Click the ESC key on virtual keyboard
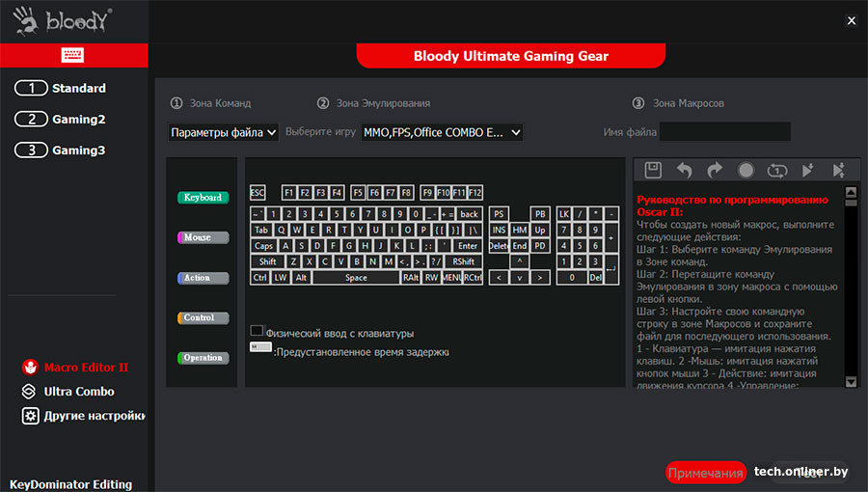Viewport: 868px width, 492px height. coord(258,193)
